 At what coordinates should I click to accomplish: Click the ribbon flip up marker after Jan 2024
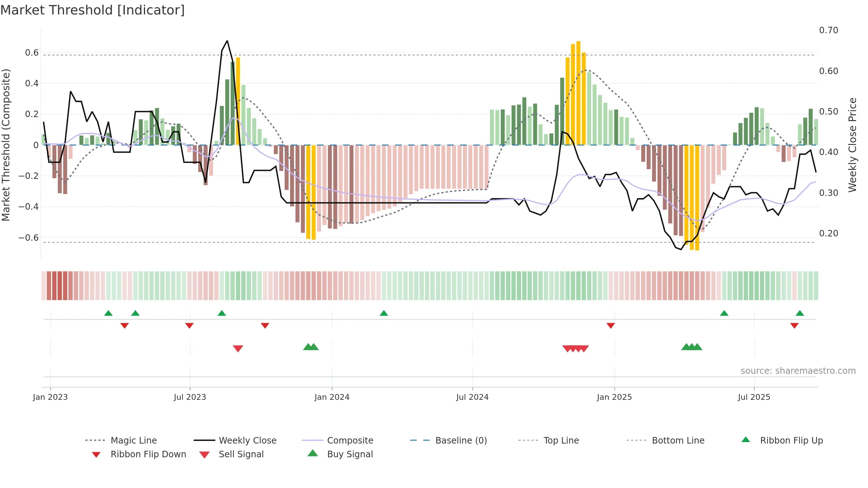384,313
